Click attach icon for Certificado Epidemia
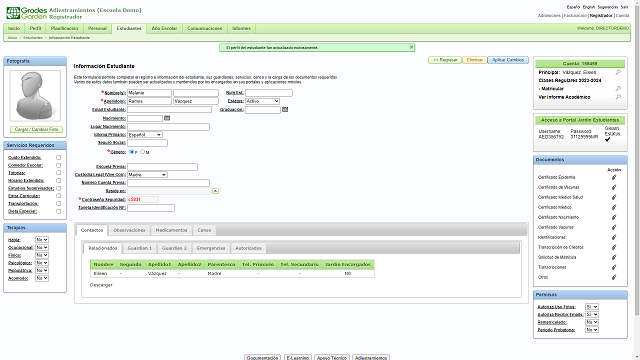Viewport: 640px width, 360px height. [x=614, y=178]
